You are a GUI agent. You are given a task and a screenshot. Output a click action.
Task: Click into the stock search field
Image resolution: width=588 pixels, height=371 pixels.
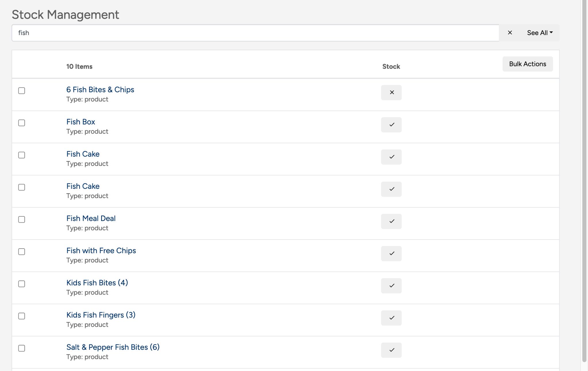[x=255, y=33]
